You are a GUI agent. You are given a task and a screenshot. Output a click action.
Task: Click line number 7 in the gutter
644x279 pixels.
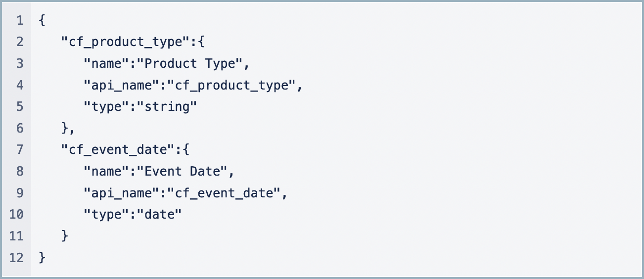20,150
